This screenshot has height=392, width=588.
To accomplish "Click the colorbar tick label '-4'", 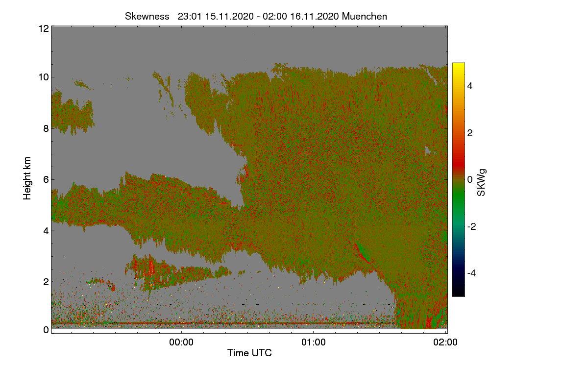I will click(471, 273).
